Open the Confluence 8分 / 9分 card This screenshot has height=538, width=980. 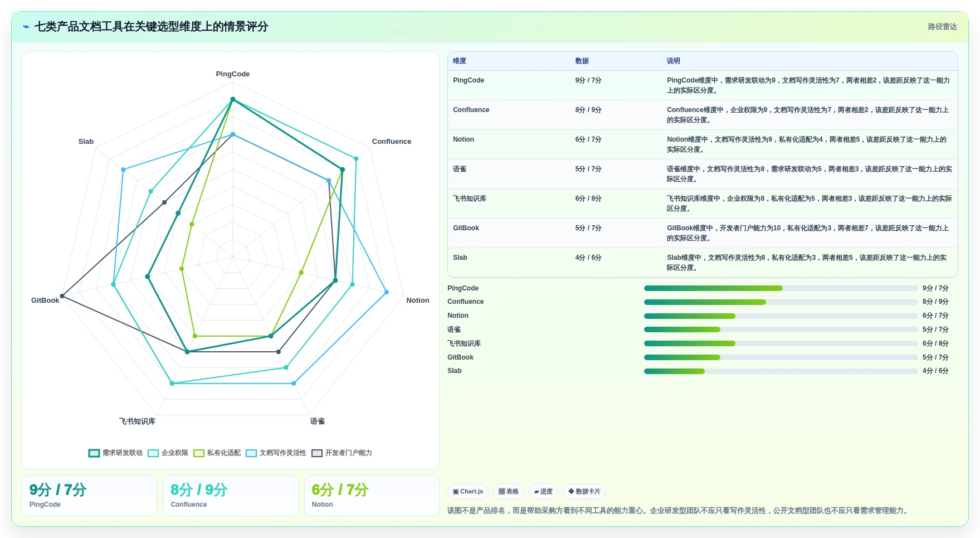click(231, 496)
